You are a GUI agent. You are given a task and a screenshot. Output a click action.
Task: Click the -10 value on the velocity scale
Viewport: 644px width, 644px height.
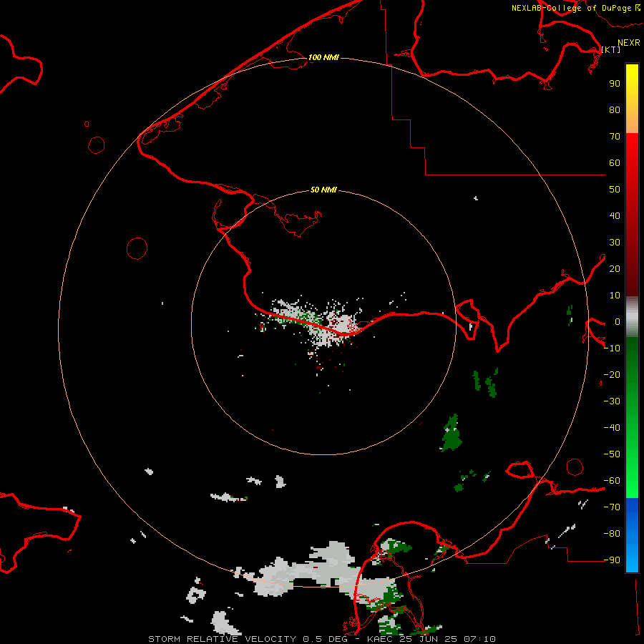pyautogui.click(x=612, y=348)
